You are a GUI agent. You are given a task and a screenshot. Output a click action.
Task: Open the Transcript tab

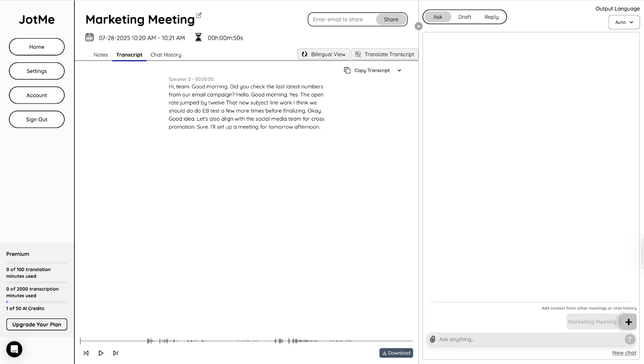tap(129, 55)
